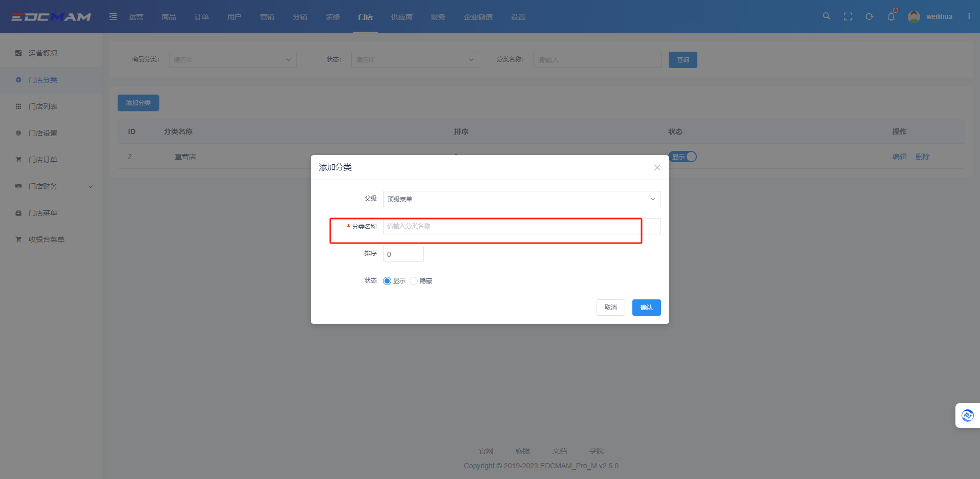Open the floating customer service widget icon

coord(967,415)
